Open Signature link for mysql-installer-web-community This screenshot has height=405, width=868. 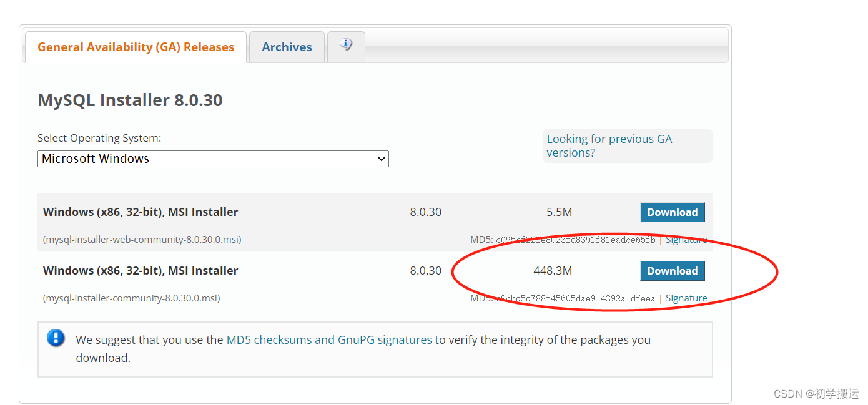[686, 240]
